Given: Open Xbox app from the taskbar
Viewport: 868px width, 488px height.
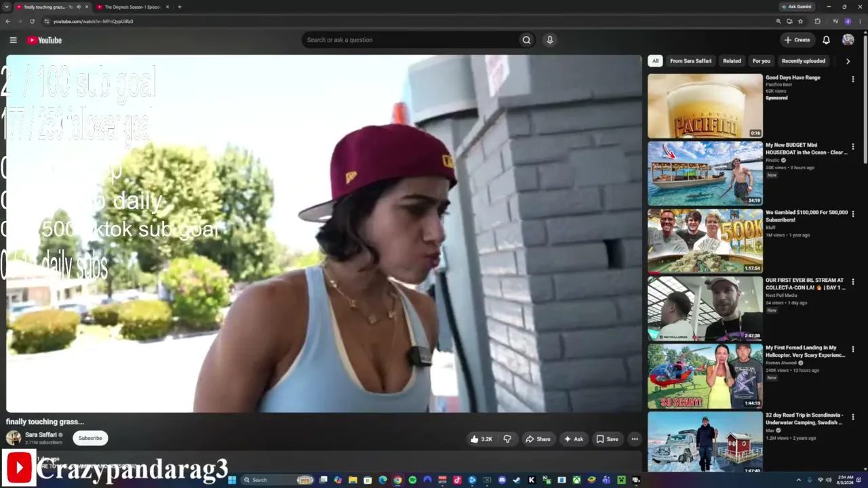Looking at the screenshot, I should pos(576,480).
